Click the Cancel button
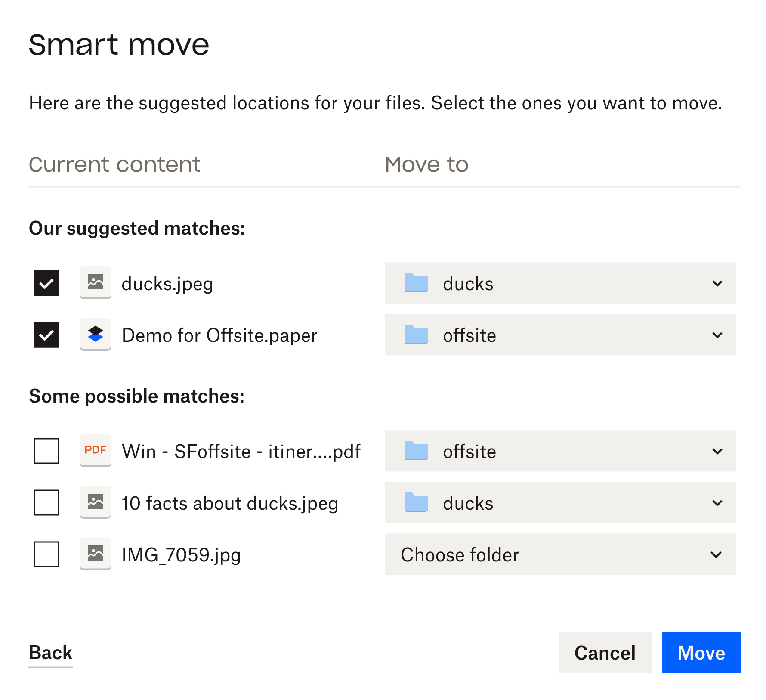 tap(605, 652)
